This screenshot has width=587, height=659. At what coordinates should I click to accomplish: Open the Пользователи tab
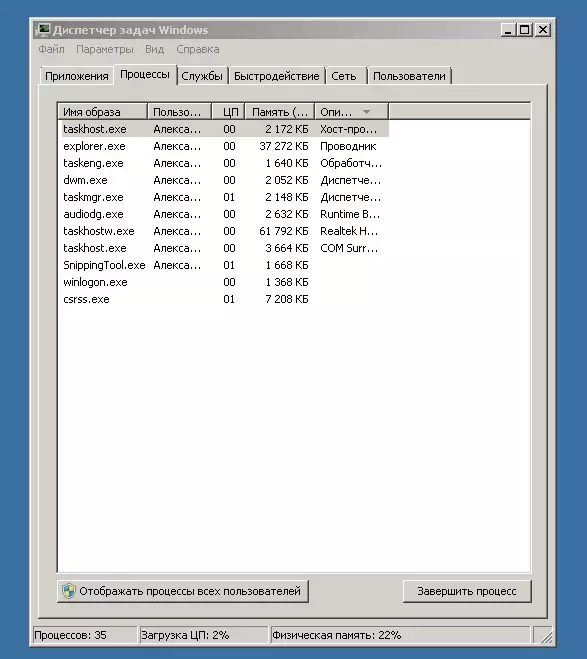(409, 76)
